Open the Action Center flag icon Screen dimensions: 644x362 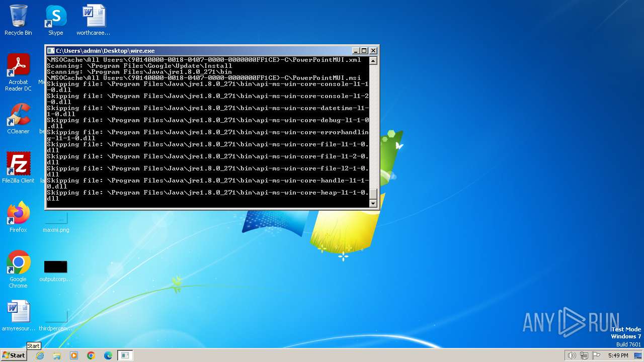[x=597, y=355]
